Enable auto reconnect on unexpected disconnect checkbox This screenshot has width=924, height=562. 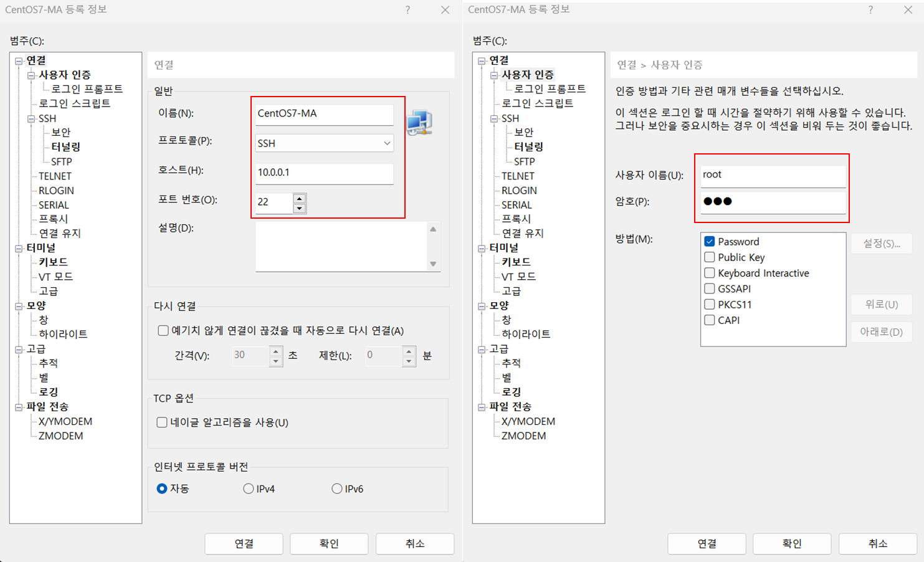click(x=163, y=330)
